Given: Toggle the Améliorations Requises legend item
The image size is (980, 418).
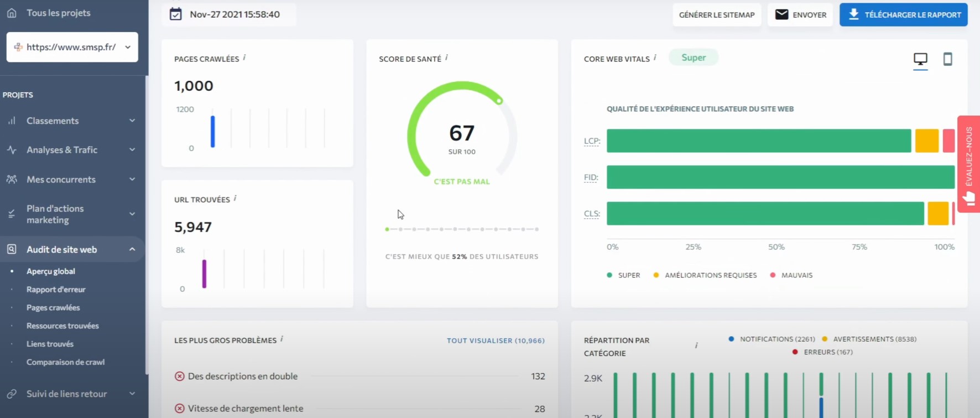Looking at the screenshot, I should tap(705, 275).
